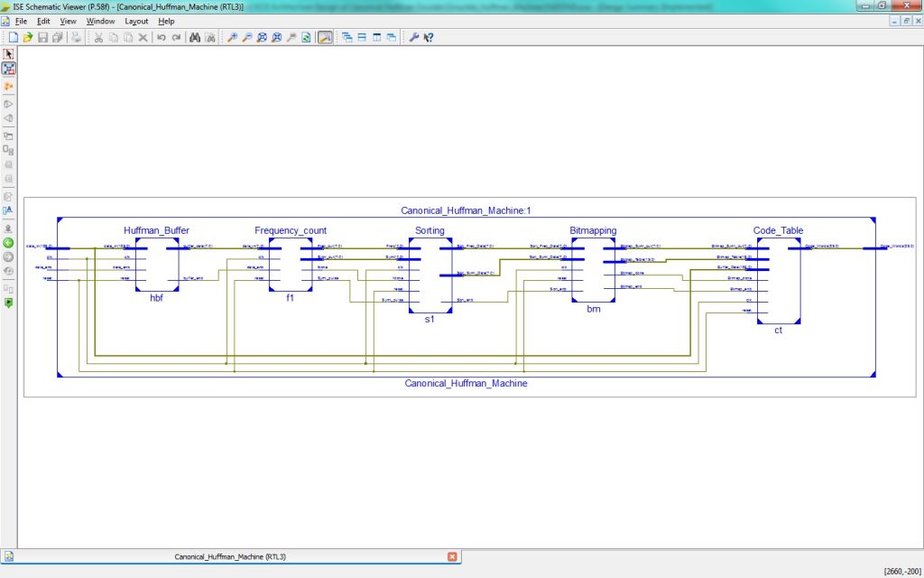The height and width of the screenshot is (578, 924).
Task: Click the green back arrow in sidebar
Action: click(9, 243)
